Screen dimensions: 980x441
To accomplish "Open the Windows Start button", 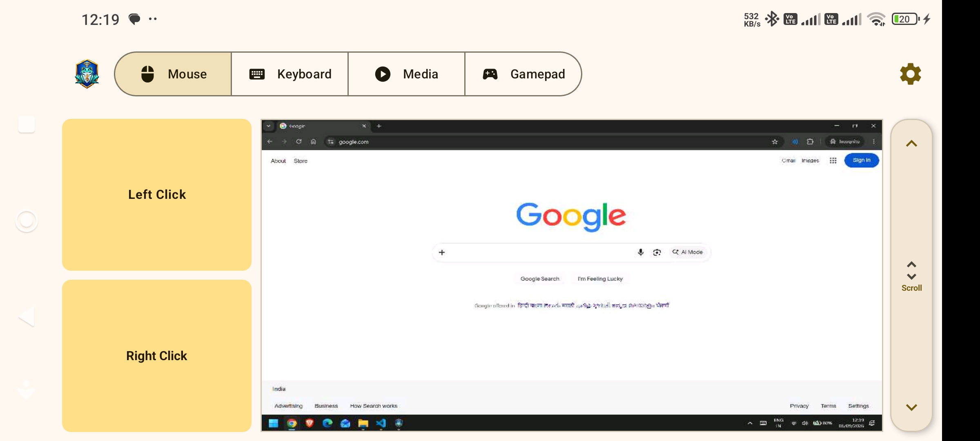I will tap(274, 423).
